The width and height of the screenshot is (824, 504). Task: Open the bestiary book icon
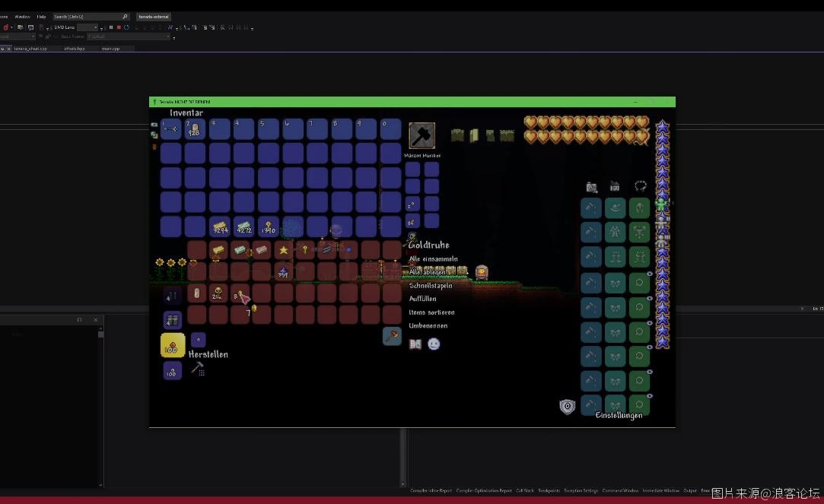[415, 344]
